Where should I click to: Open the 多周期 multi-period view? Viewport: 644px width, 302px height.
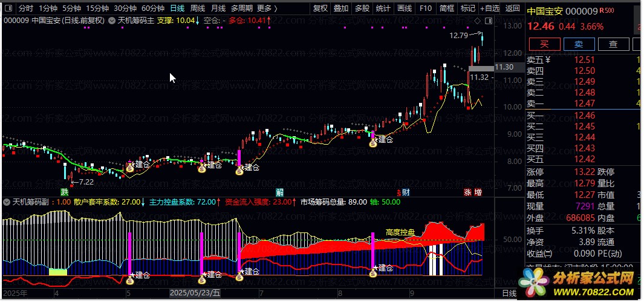241,8
